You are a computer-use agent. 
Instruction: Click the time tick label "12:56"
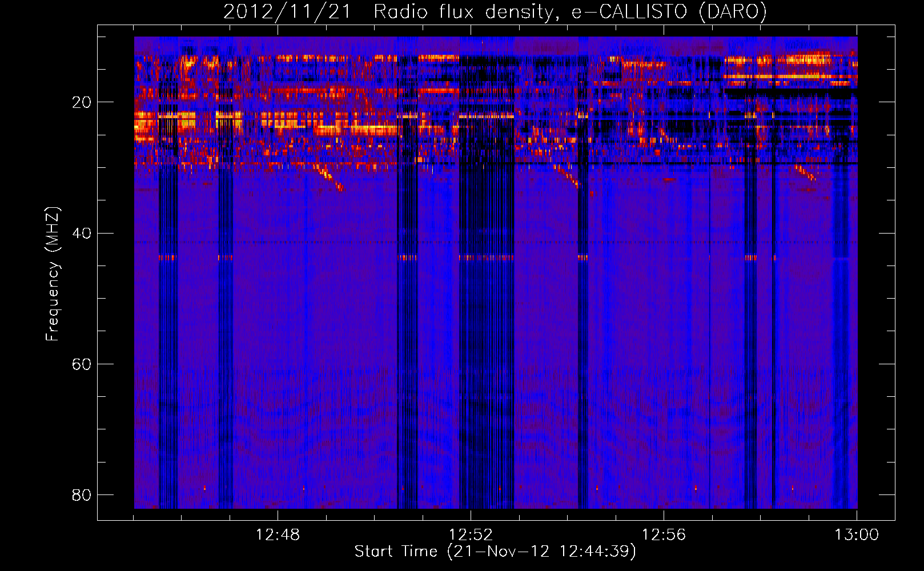pyautogui.click(x=664, y=535)
